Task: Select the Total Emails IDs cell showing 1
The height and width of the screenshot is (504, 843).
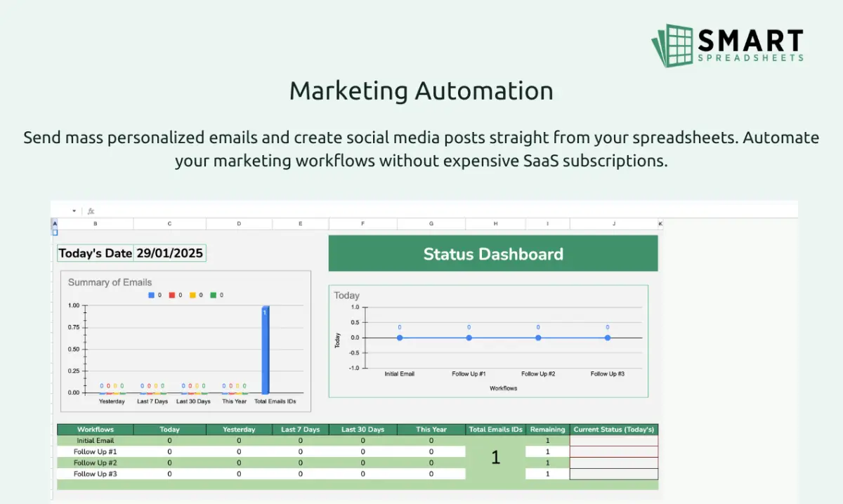Action: click(495, 457)
